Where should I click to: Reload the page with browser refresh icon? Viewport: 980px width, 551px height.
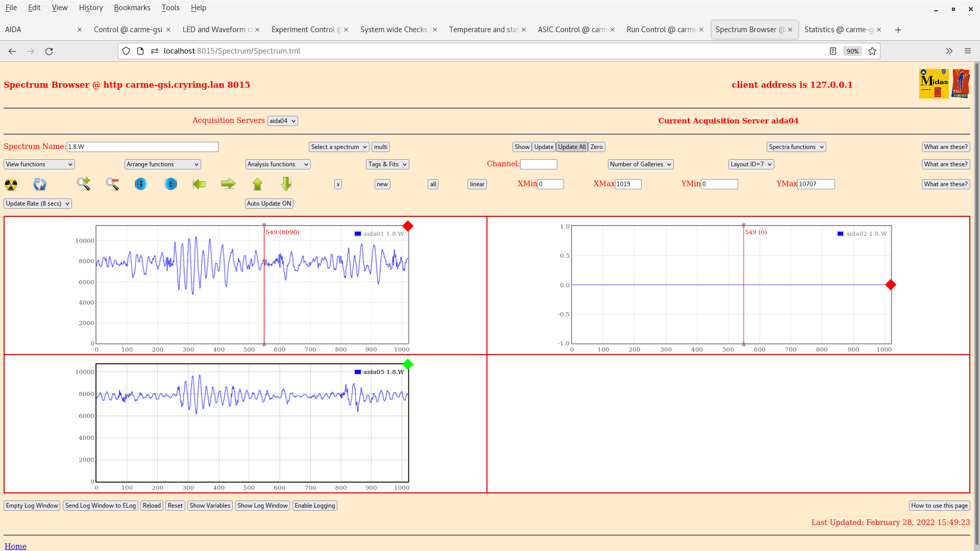point(49,51)
